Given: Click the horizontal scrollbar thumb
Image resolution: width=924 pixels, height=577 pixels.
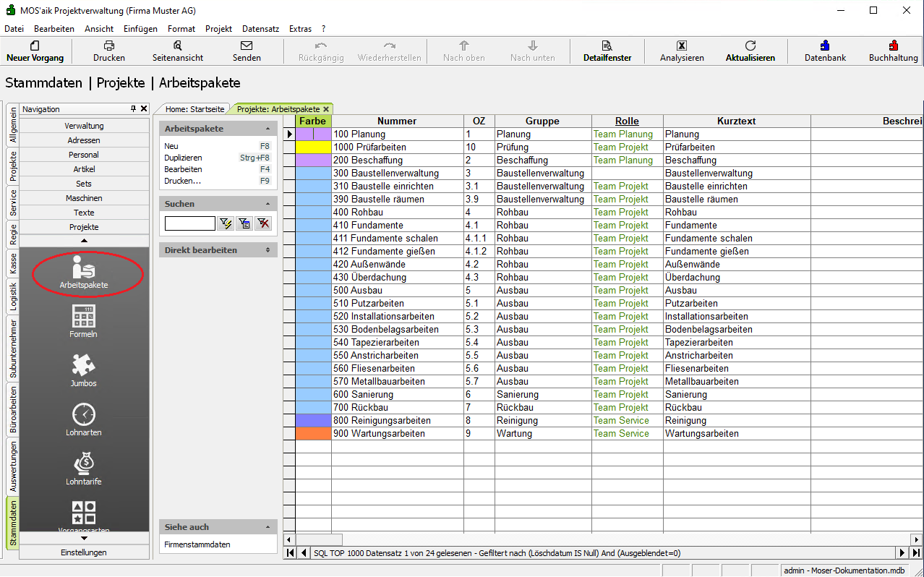Looking at the screenshot, I should pos(319,539).
